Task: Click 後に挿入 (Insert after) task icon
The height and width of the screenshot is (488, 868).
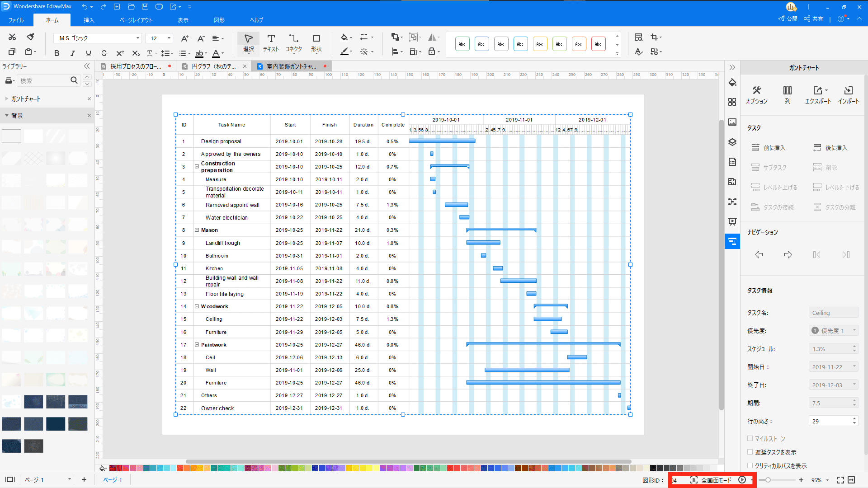Action: (x=817, y=147)
